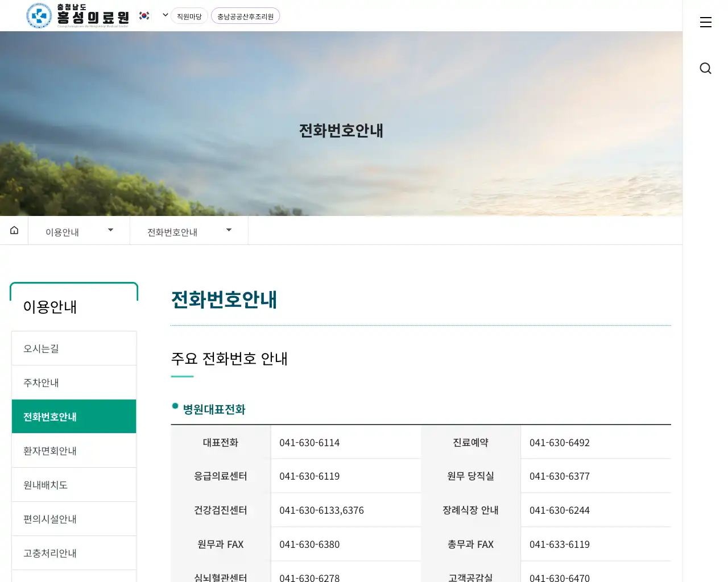This screenshot has width=728, height=582.
Task: Click the Korean flag language icon
Action: (144, 16)
